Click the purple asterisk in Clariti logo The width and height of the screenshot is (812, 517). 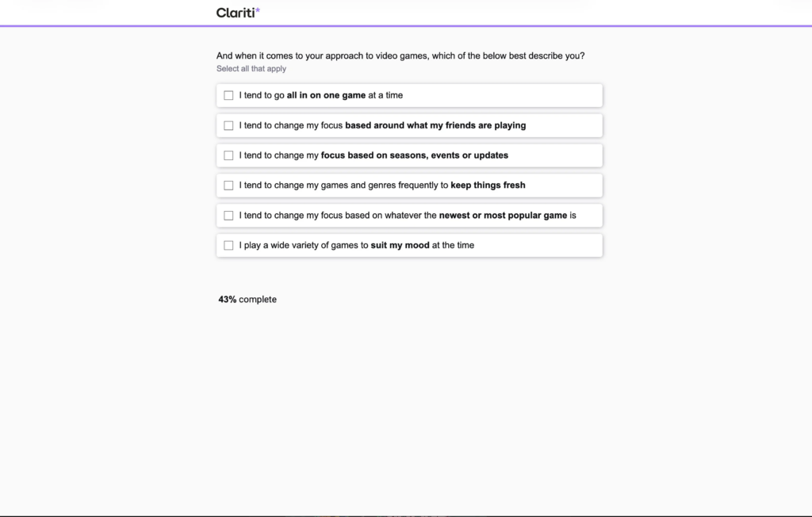coord(258,10)
